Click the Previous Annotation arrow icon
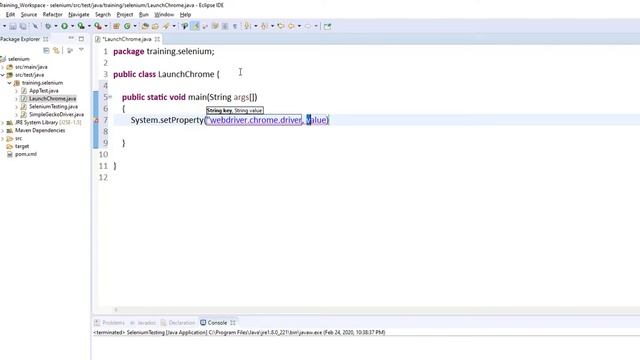 click(264, 26)
